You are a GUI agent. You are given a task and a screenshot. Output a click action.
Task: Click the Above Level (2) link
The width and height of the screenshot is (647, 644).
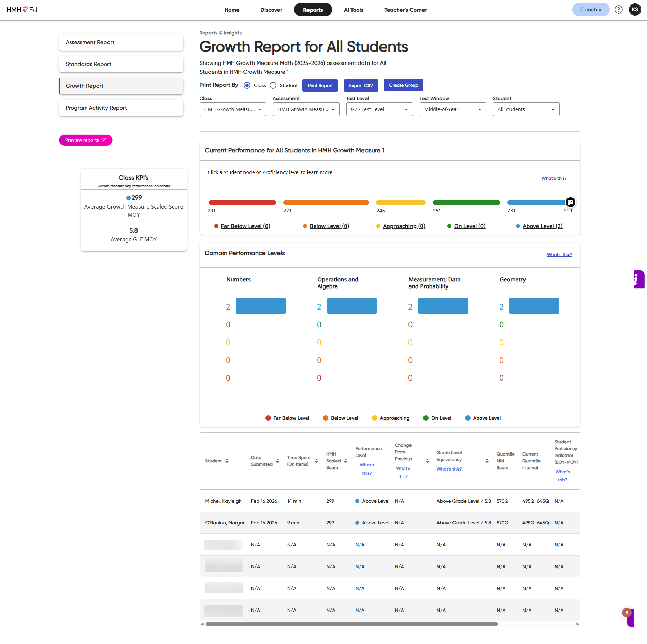click(x=543, y=226)
